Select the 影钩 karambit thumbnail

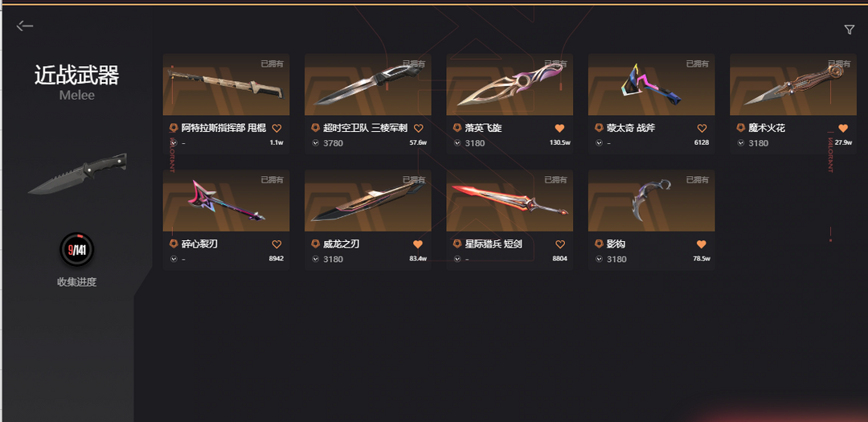tap(652, 200)
